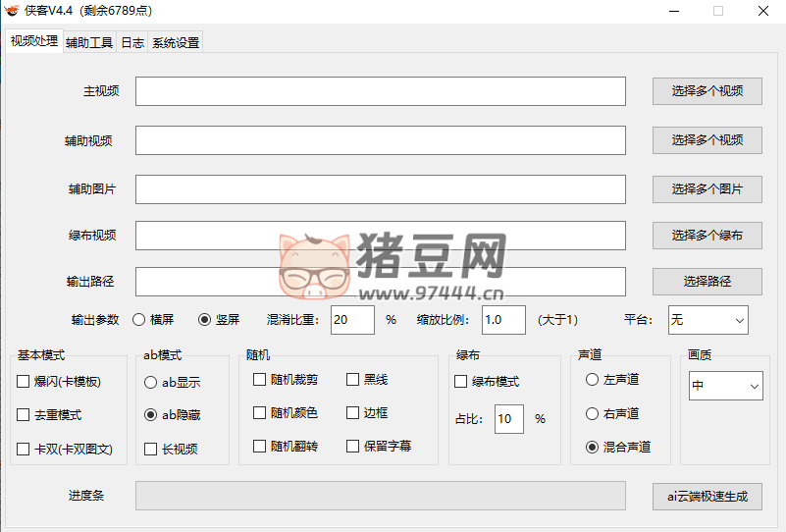This screenshot has width=786, height=532.
Task: Open the 系统设置 tab
Action: pyautogui.click(x=176, y=43)
